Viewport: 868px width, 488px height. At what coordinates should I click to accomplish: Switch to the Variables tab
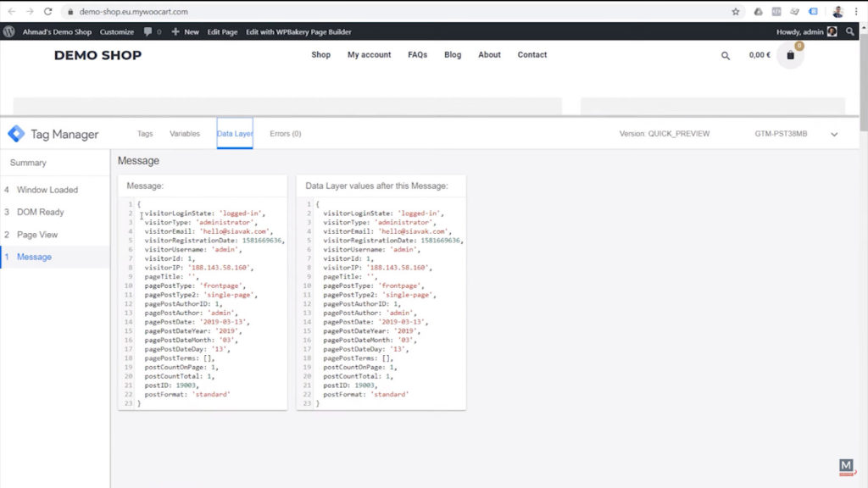click(186, 133)
